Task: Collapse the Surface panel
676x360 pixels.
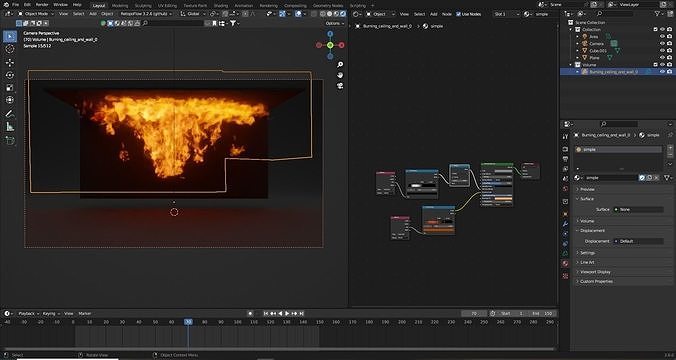Action: pyautogui.click(x=587, y=199)
